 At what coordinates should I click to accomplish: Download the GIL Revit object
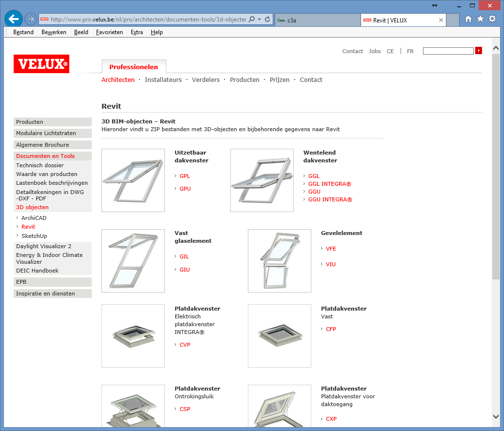pyautogui.click(x=184, y=256)
